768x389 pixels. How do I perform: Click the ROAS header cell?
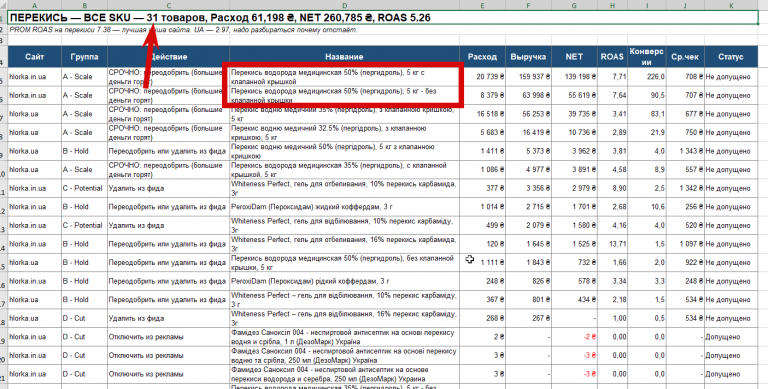[612, 57]
